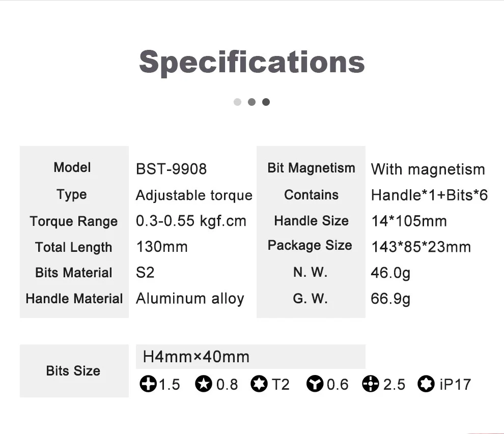The width and height of the screenshot is (504, 434).
Task: Click the Bits Size label cell
Action: point(73,370)
